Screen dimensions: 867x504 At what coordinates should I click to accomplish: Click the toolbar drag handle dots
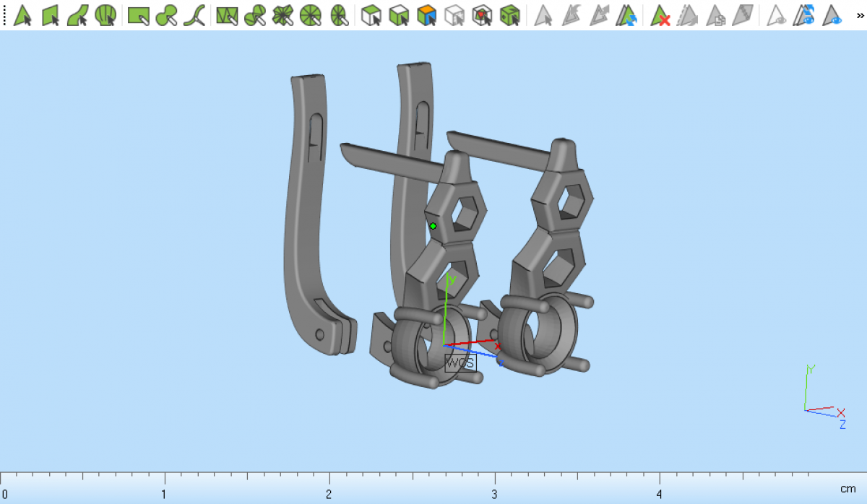click(x=4, y=15)
